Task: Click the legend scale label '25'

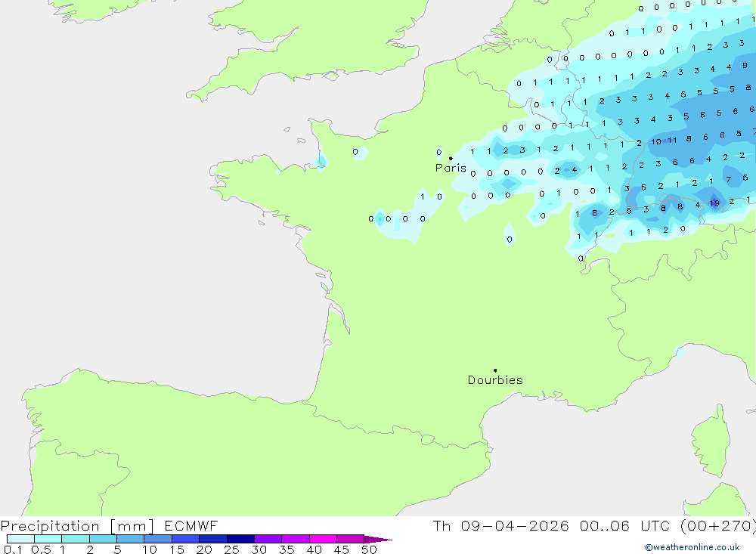Action: [231, 549]
